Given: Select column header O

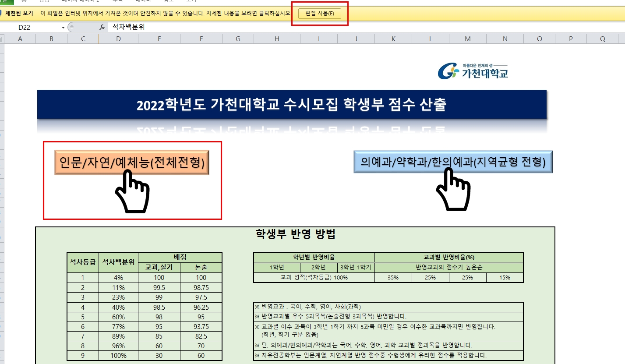Looking at the screenshot, I should tap(539, 39).
